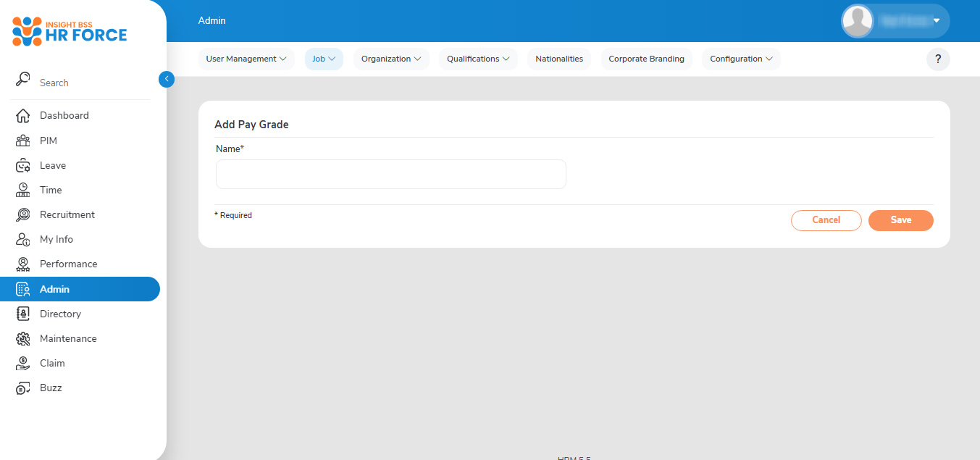Screen dimensions: 980x460
Task: Open the user account dropdown arrow
Action: coord(937,21)
